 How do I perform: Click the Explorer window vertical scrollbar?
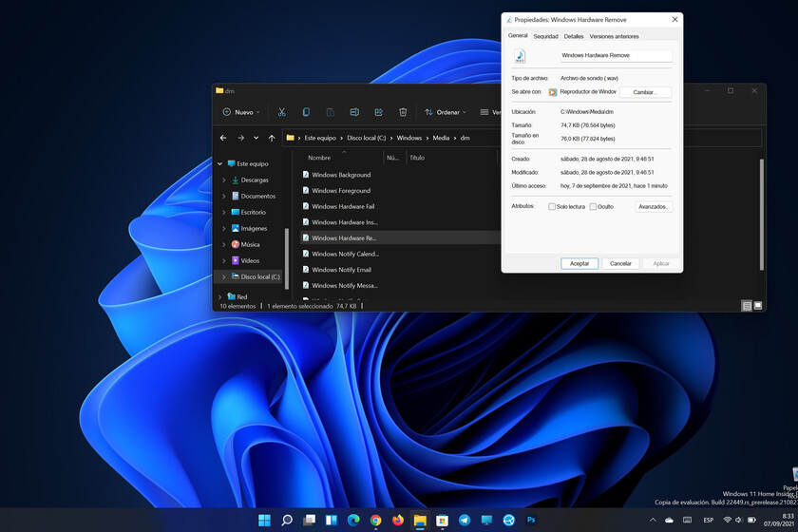[x=761, y=215]
